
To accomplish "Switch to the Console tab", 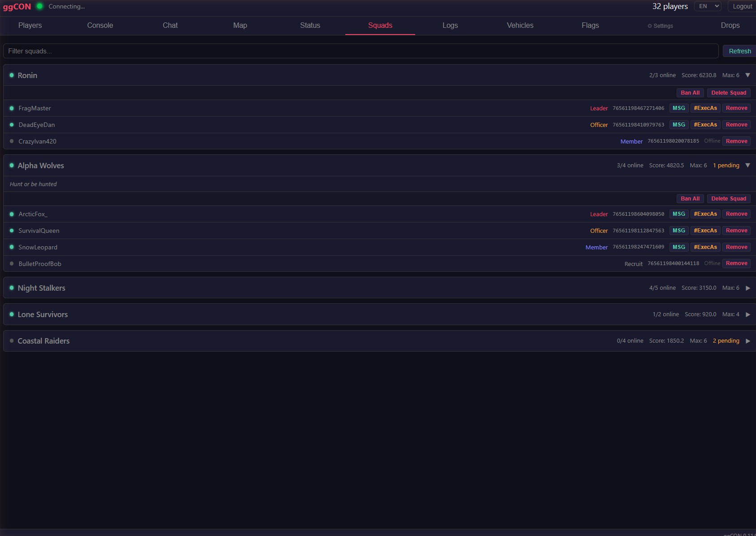I will pos(100,26).
